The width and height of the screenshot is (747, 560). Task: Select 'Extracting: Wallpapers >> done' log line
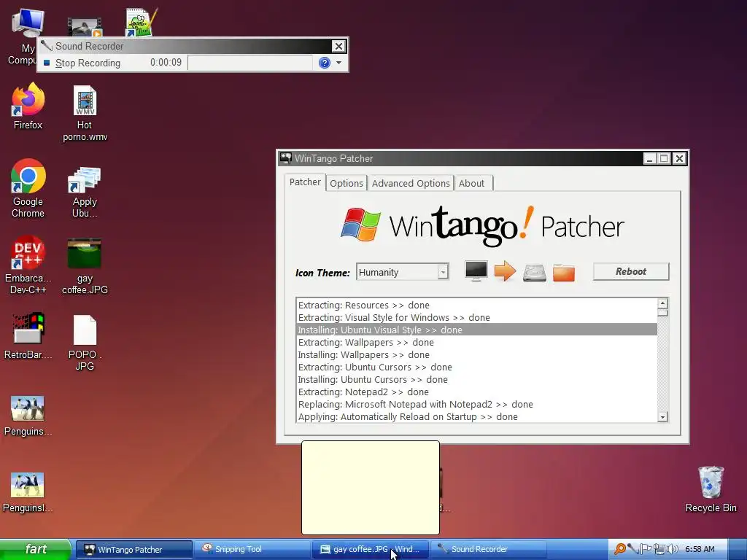click(476, 343)
